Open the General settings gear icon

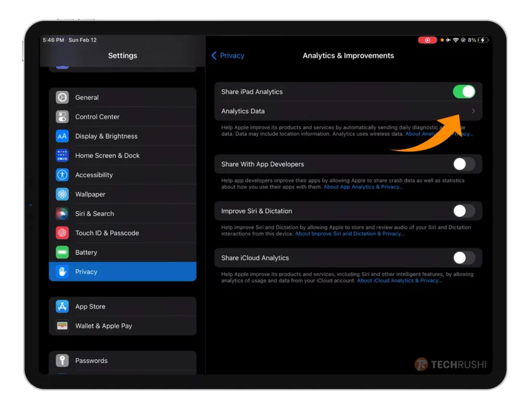[62, 97]
